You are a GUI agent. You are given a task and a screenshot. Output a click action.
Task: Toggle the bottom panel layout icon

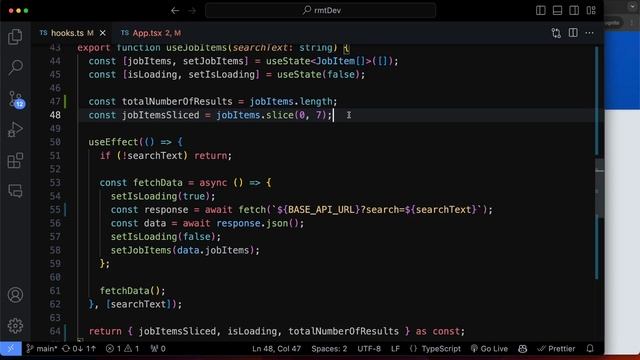tap(557, 11)
